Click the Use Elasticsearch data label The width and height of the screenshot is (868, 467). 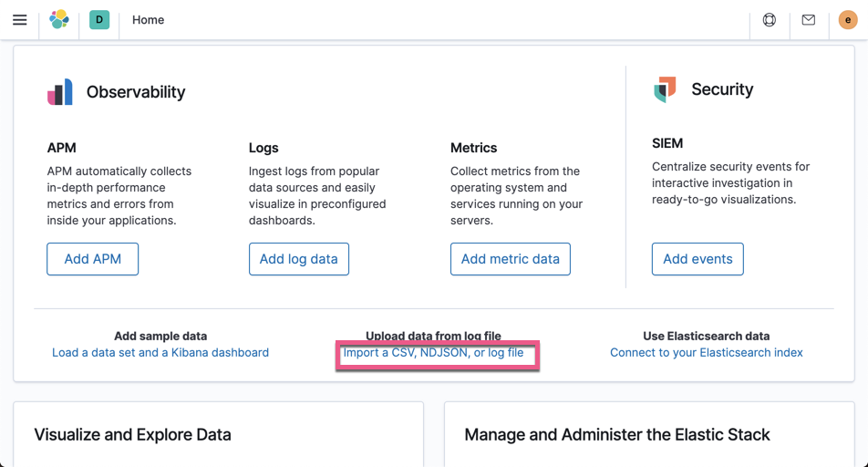click(x=707, y=336)
